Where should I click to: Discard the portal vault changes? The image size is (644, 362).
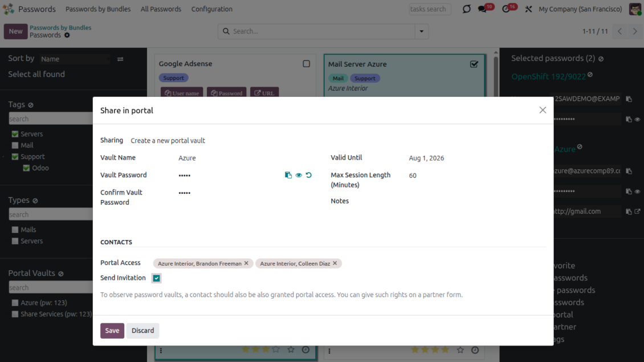click(x=142, y=331)
